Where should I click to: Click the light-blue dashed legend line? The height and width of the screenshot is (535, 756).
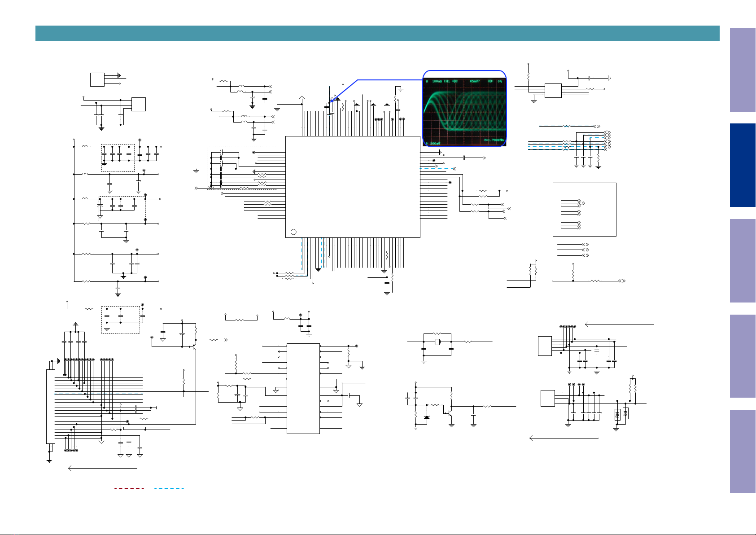click(x=169, y=488)
